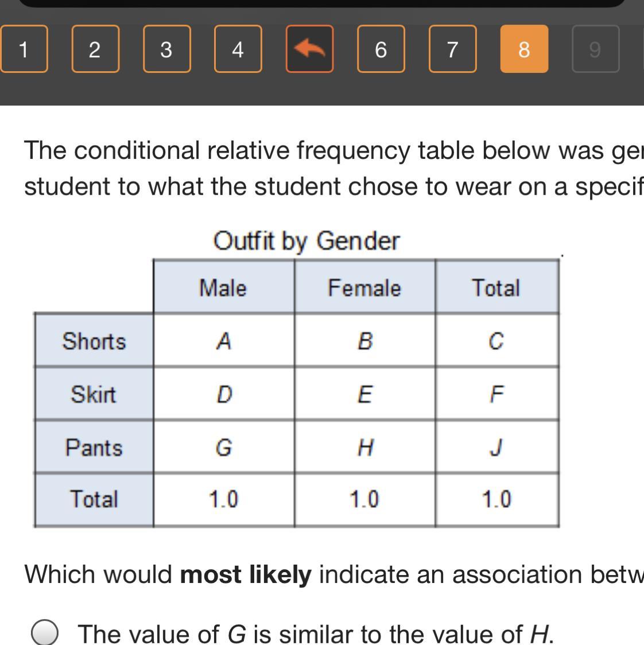Viewport: 644px width, 645px height.
Task: Click the 'Outfit by Gender' table title
Action: tap(306, 240)
